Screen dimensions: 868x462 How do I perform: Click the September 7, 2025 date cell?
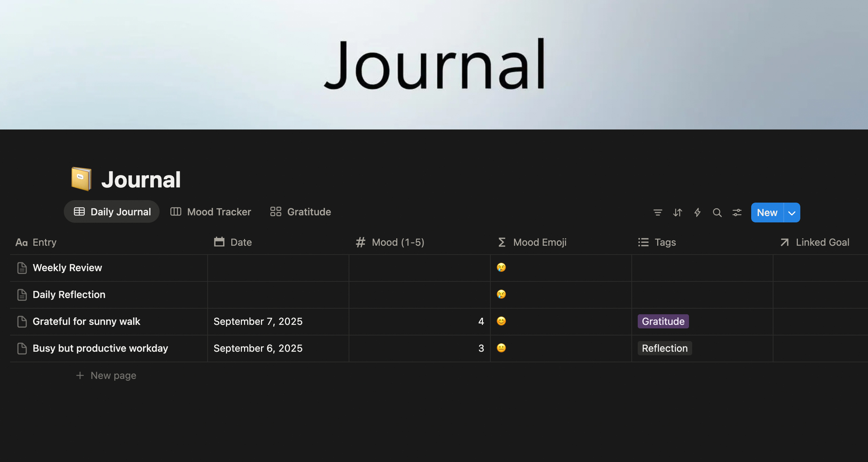278,321
